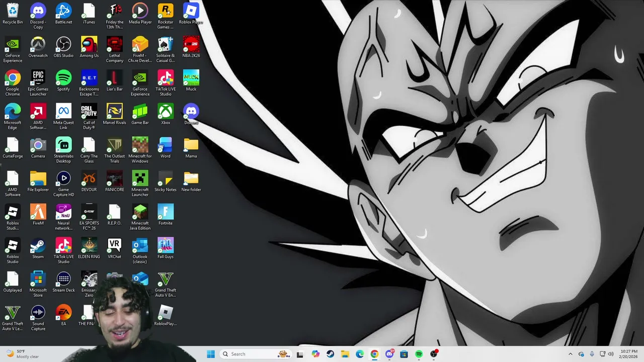Click the VRChat desktop icon
This screenshot has width=644, height=362.
[x=115, y=249]
